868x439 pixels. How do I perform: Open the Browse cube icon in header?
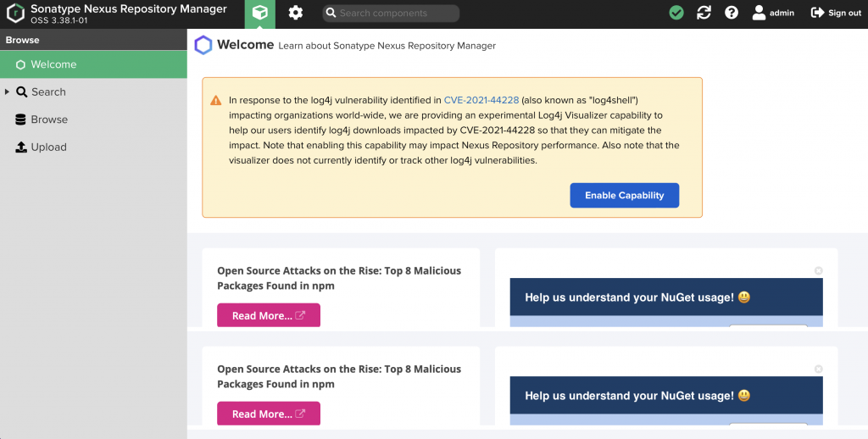(260, 14)
